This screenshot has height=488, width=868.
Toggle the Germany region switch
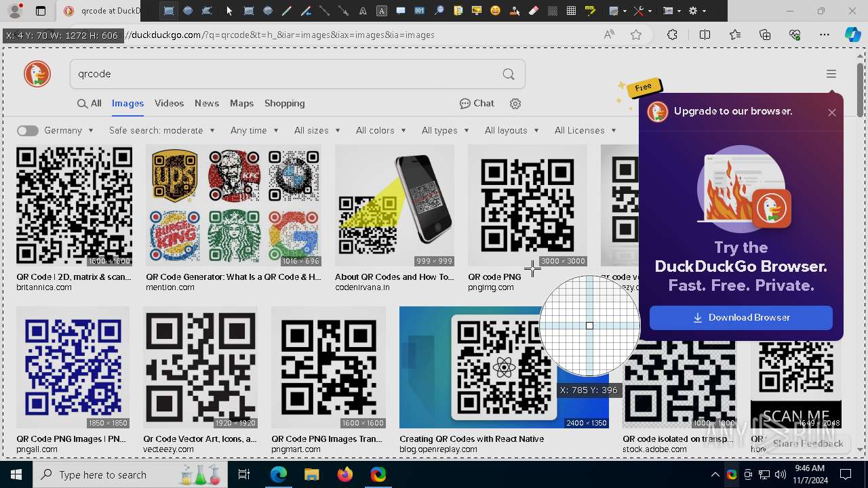[x=28, y=131]
